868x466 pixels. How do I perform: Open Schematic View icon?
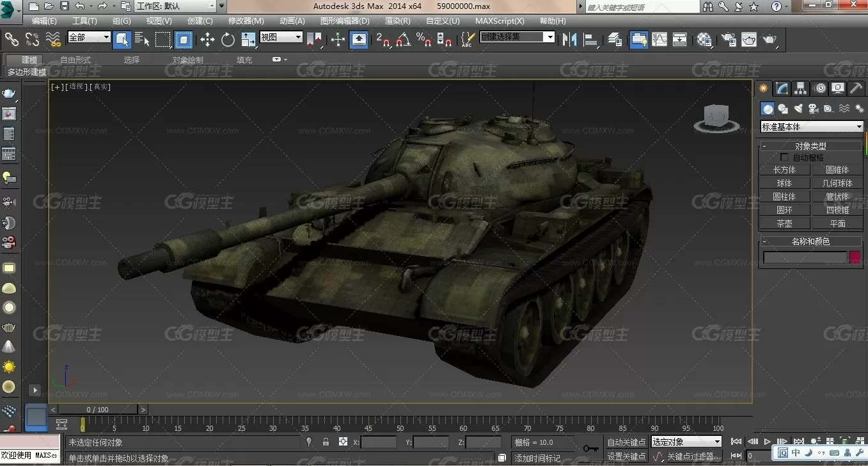679,40
